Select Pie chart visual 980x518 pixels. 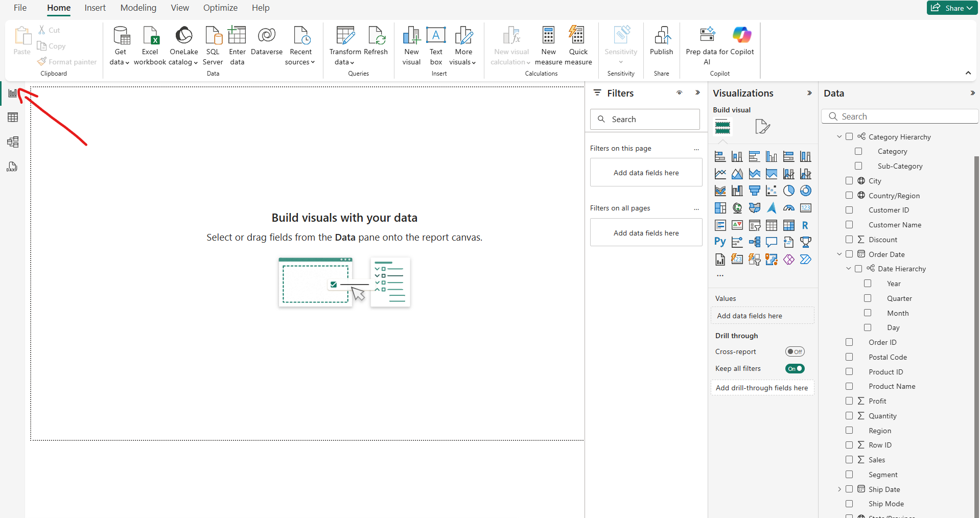click(x=789, y=191)
